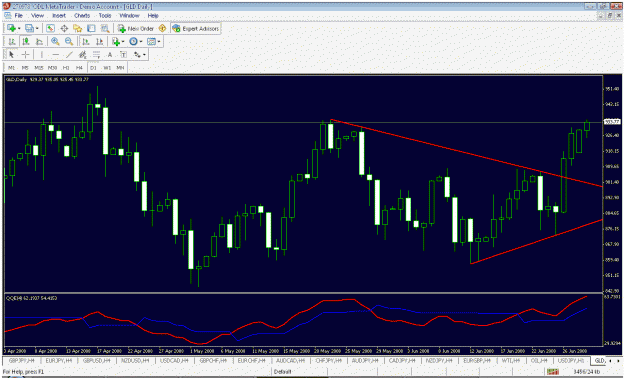Expand the Arrows tool dropdown arrow

click(144, 55)
